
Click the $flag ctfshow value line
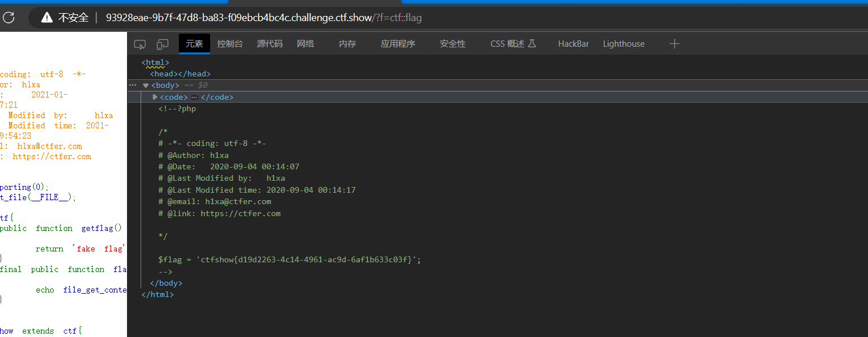click(289, 259)
